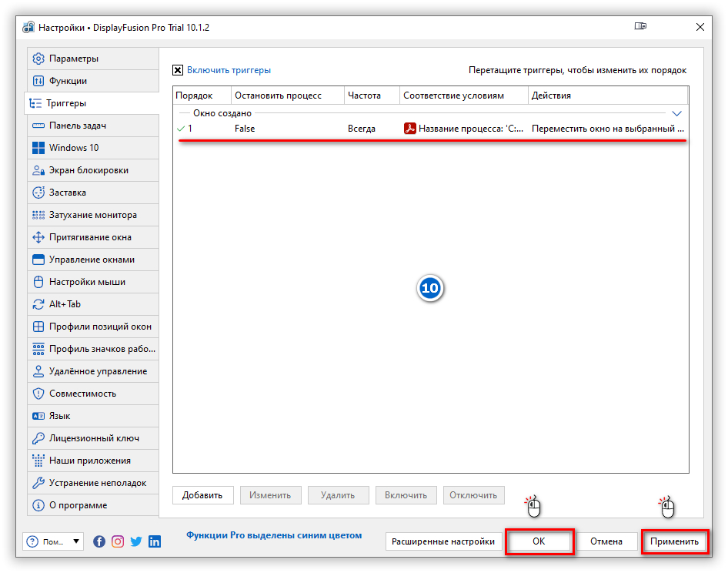Collapse the Окно создано group chevron
728x573 pixels.
[x=676, y=113]
